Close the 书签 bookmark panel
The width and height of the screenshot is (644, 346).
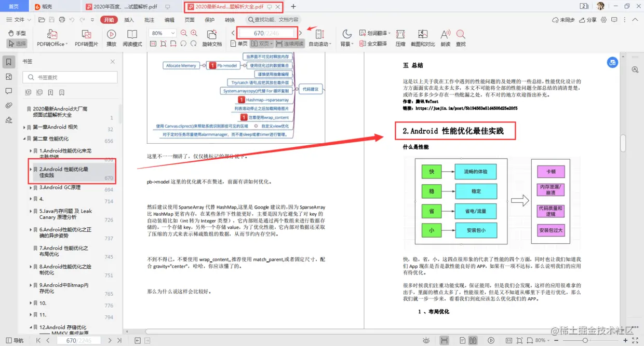[113, 61]
